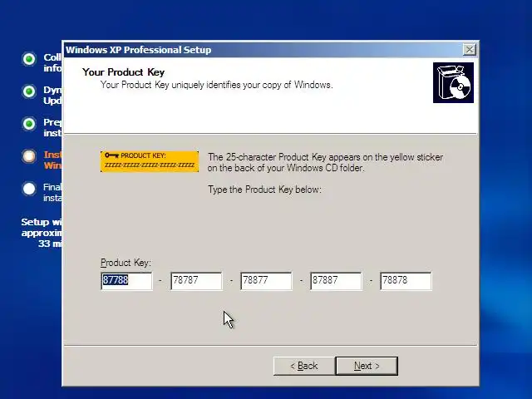Click the Next button
This screenshot has height=399, width=532.
point(367,366)
